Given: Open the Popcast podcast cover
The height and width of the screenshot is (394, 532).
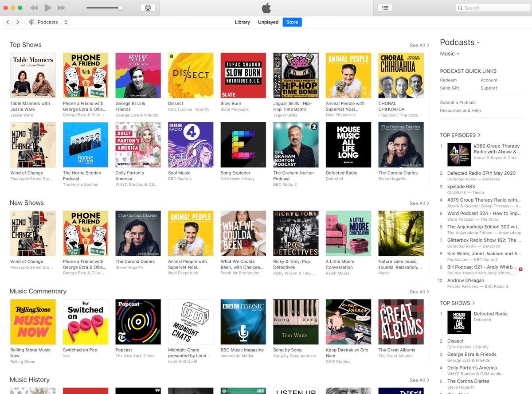Looking at the screenshot, I should pos(138,322).
